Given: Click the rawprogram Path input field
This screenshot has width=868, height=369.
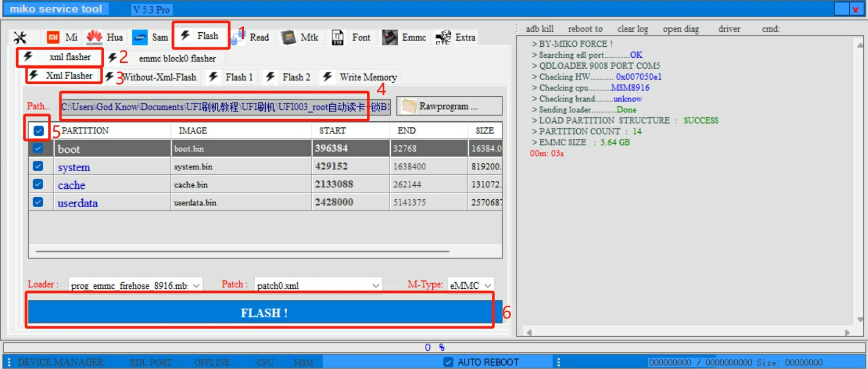Looking at the screenshot, I should pyautogui.click(x=226, y=107).
